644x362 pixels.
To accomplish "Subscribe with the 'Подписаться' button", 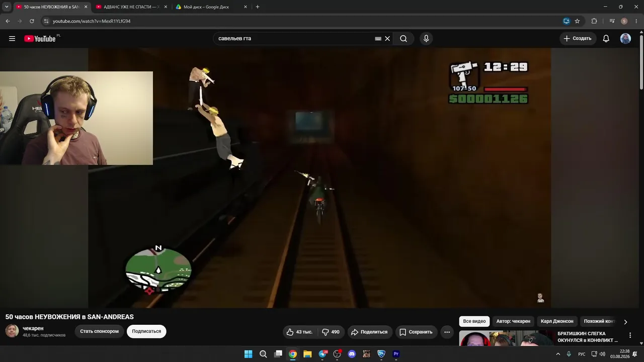I will [x=146, y=332].
